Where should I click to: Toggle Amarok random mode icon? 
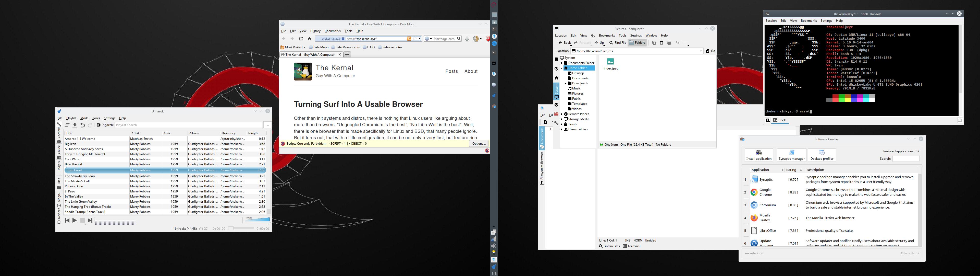pos(206,229)
